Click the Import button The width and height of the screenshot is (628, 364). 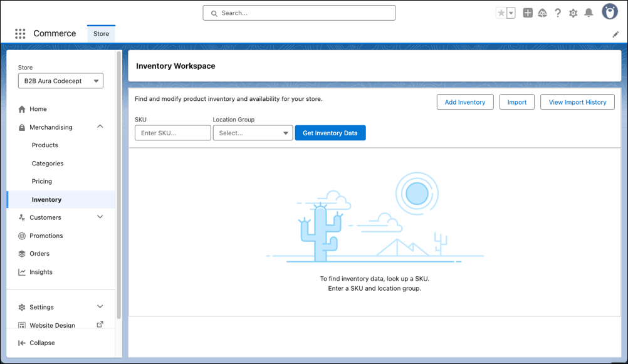[516, 102]
